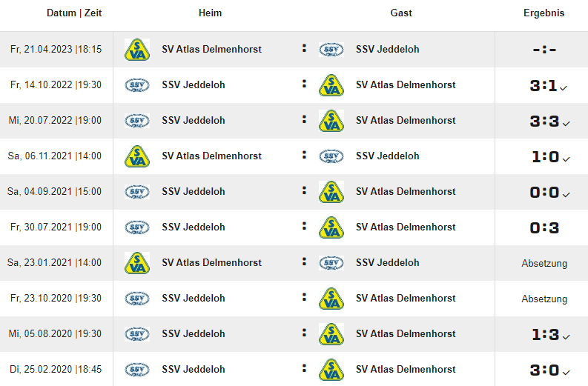Open the 3:3 result from 20.07.2022
The height and width of the screenshot is (386, 588).
pyautogui.click(x=544, y=121)
